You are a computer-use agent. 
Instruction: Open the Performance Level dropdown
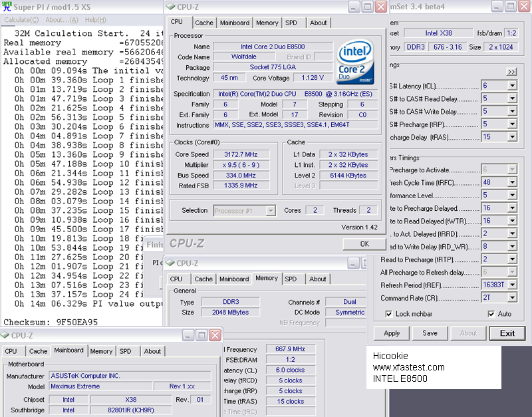tap(512, 196)
